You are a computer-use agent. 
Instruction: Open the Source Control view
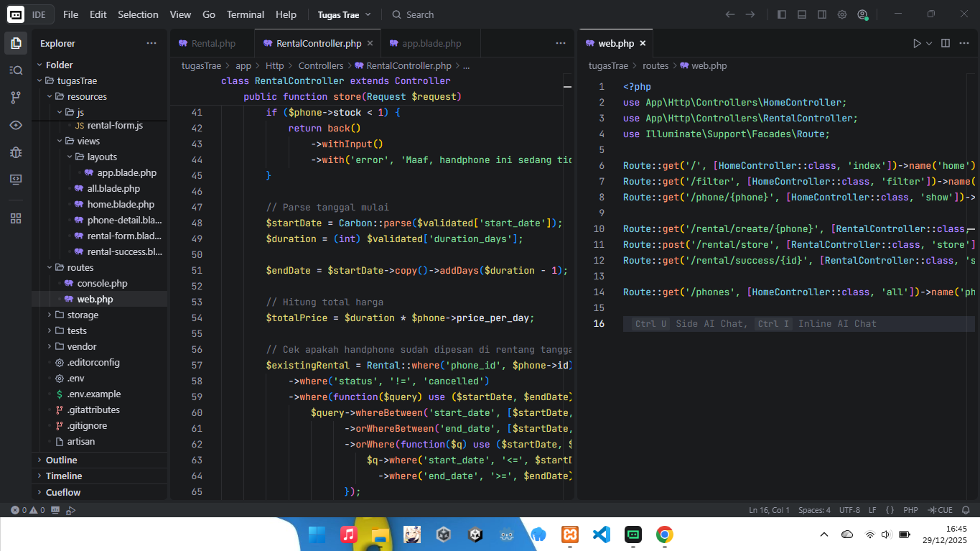coord(16,97)
